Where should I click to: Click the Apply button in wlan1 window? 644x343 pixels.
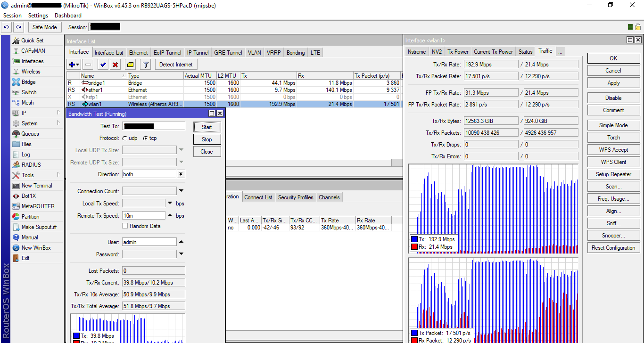coord(613,83)
